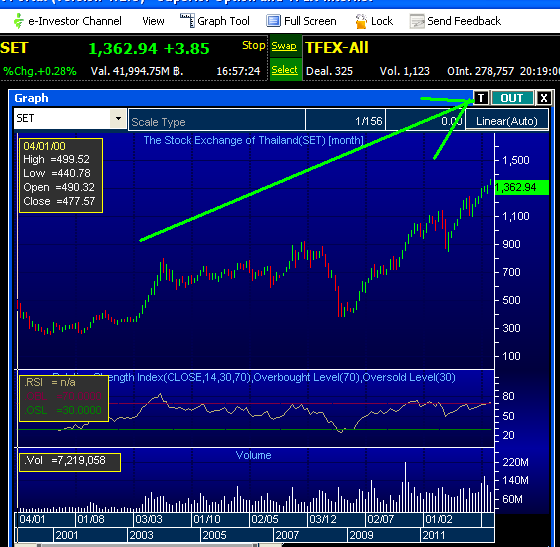The image size is (560, 547).
Task: Open Send Feedback menu item
Action: pyautogui.click(x=464, y=21)
